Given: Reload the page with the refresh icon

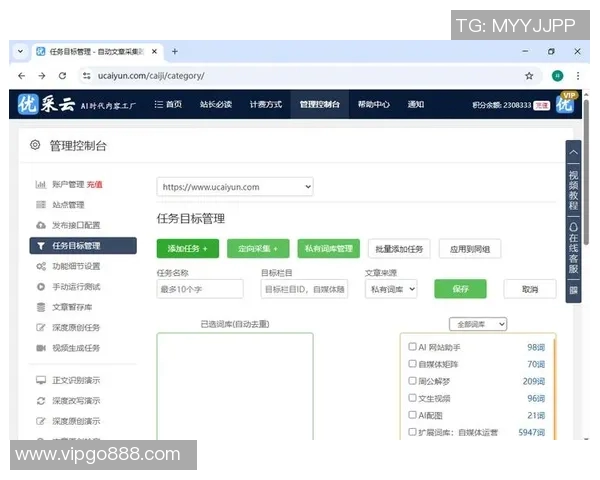Looking at the screenshot, I should (x=62, y=76).
